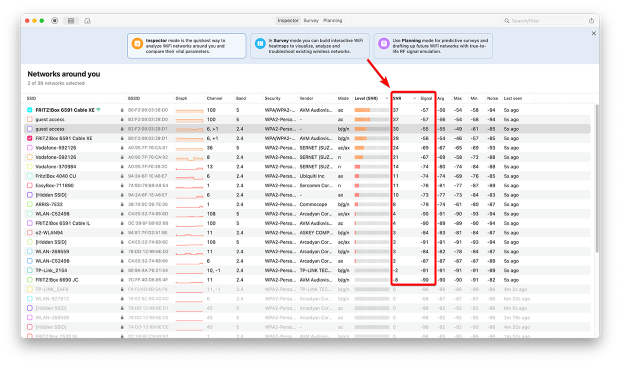This screenshot has width=620, height=365.
Task: Toggle SNR column sort order chevron
Action: click(x=414, y=98)
